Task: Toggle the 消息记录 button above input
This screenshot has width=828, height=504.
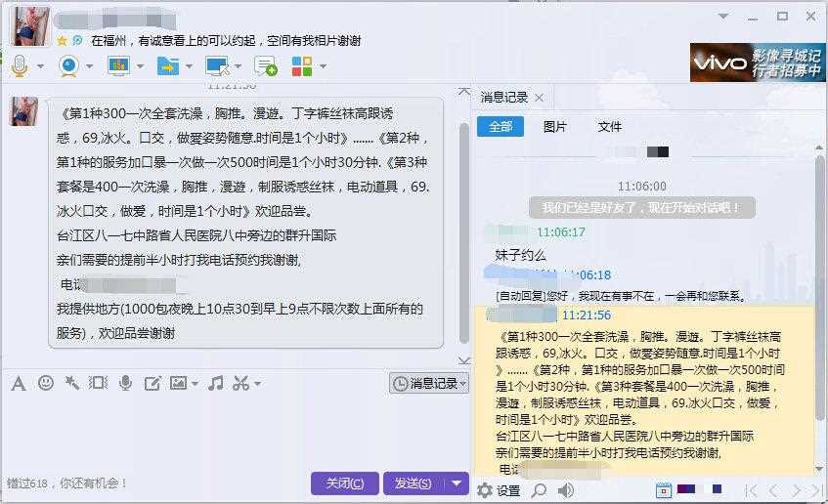Action: click(429, 383)
